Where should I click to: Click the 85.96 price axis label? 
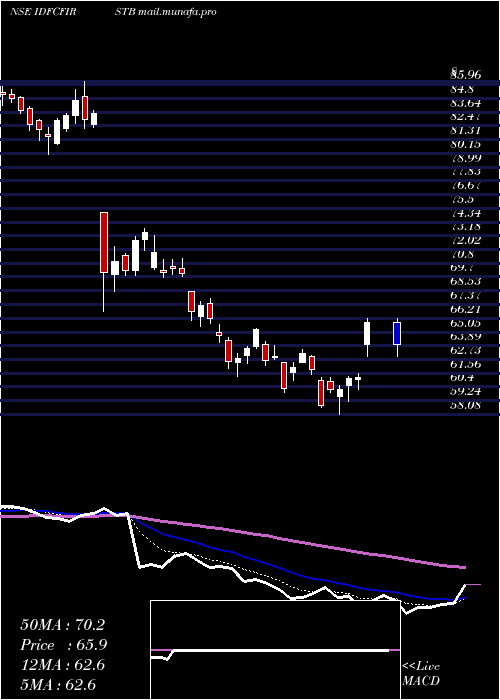coord(465,75)
